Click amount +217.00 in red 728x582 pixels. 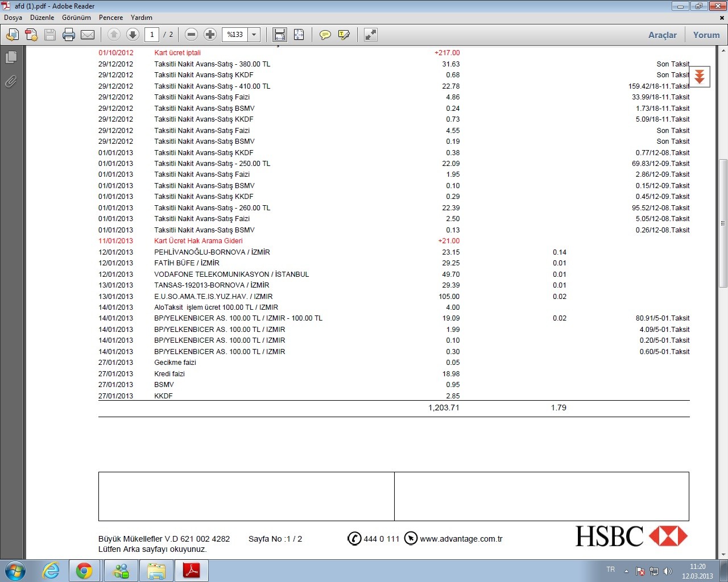click(x=447, y=53)
